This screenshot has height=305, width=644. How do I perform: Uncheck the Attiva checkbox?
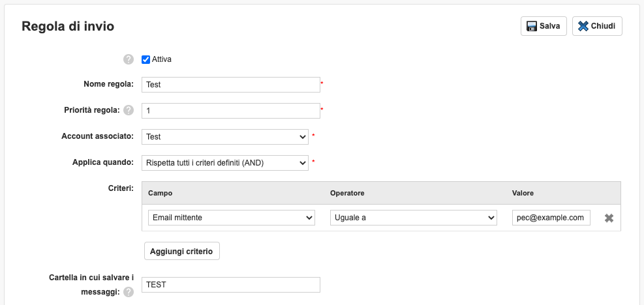pyautogui.click(x=146, y=59)
